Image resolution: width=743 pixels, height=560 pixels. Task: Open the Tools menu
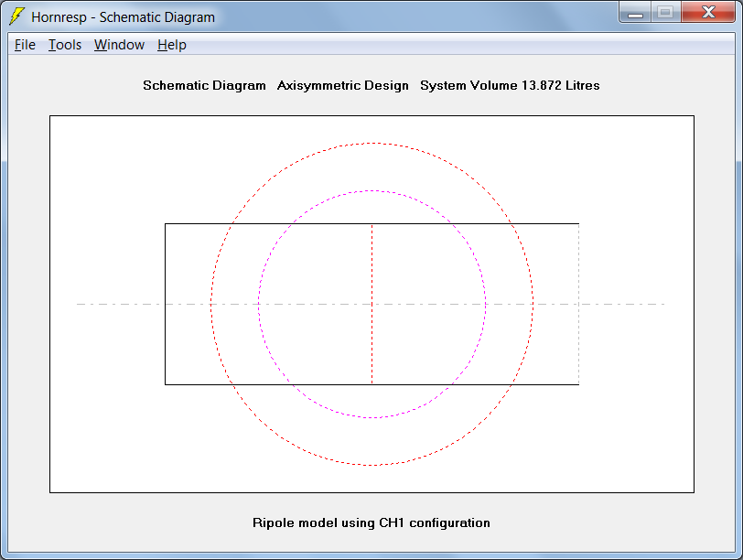click(65, 45)
